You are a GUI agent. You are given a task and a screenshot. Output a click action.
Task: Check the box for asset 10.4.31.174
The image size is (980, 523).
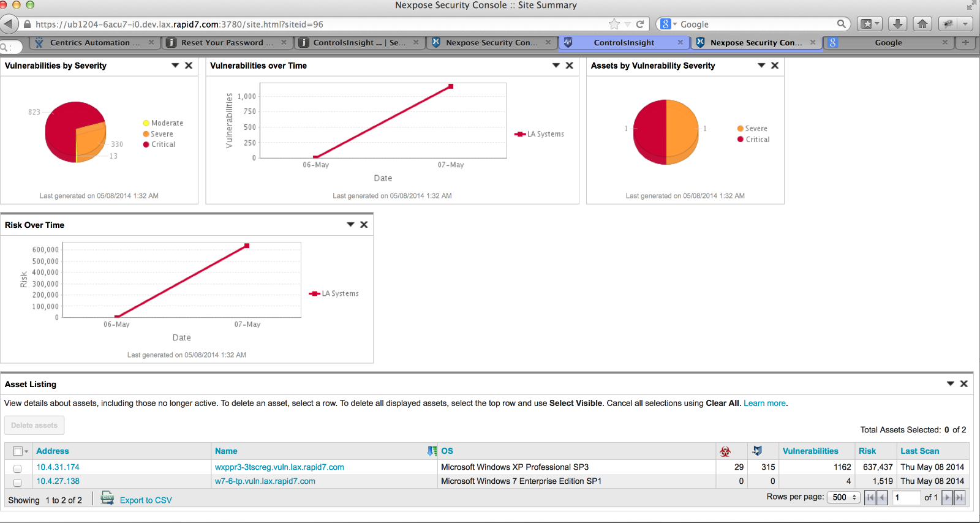(x=18, y=468)
